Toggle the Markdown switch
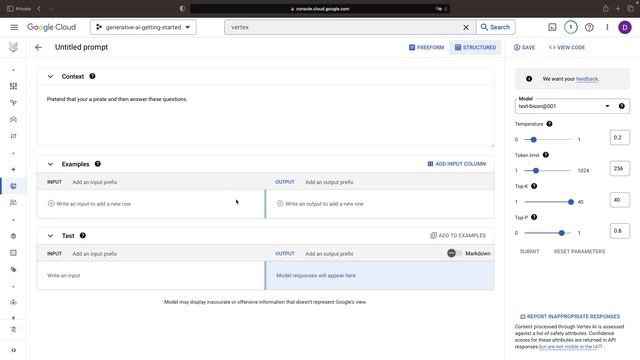Viewport: 640px width, 360px height. pyautogui.click(x=454, y=253)
